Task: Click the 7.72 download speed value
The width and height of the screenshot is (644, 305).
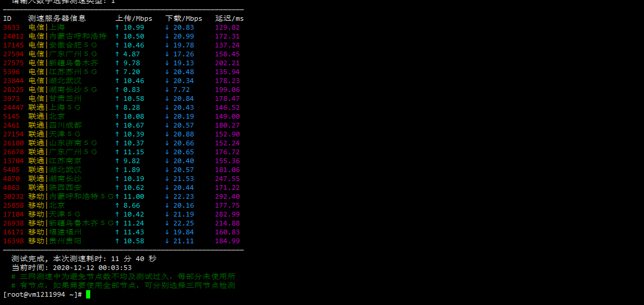Action: click(x=181, y=90)
